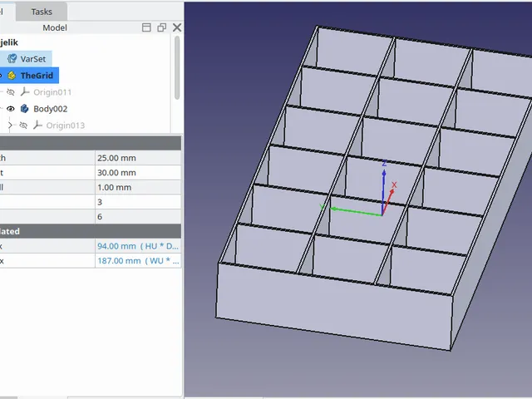Show hidden Origin013 via its eye icon
Screen dimensions: 532x399
pos(23,126)
